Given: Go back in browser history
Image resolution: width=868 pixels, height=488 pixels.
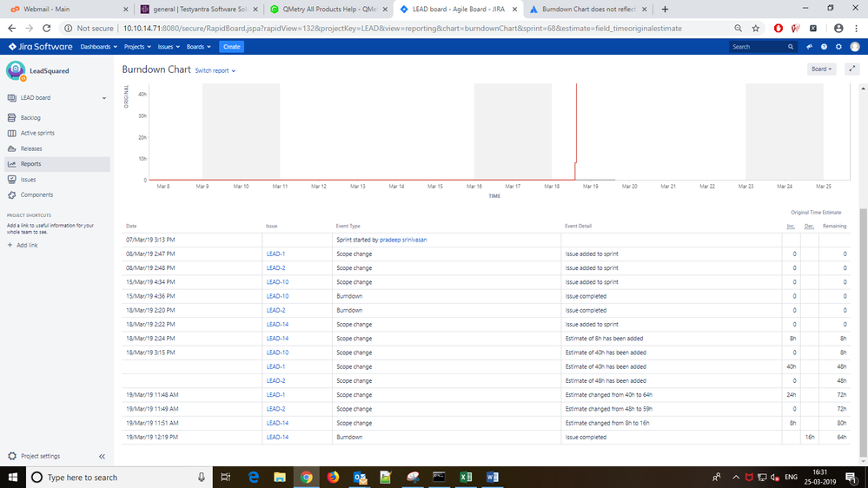Looking at the screenshot, I should tap(11, 28).
